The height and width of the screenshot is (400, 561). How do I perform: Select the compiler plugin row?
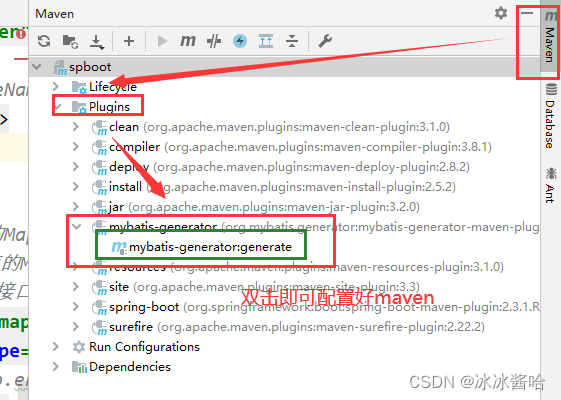coord(284,147)
